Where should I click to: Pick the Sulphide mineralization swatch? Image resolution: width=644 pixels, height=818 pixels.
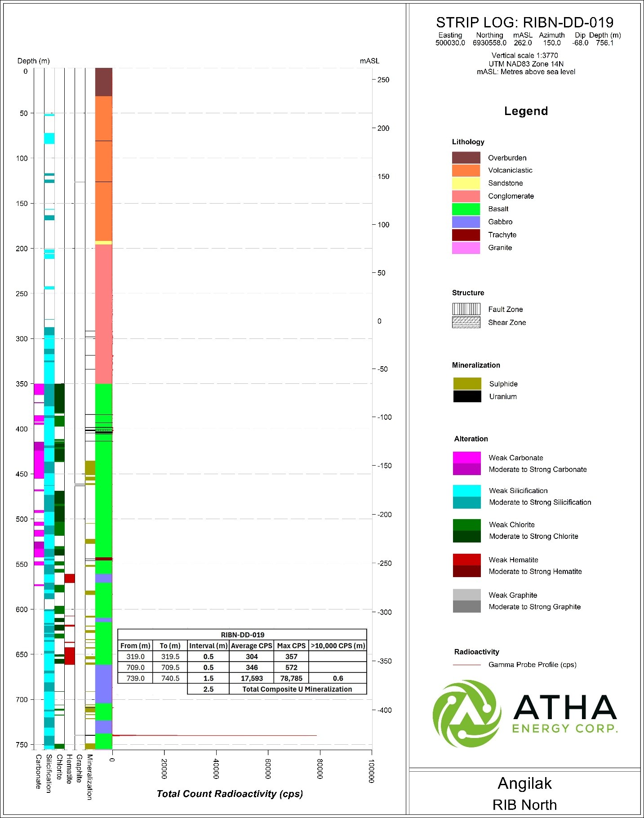pyautogui.click(x=467, y=384)
